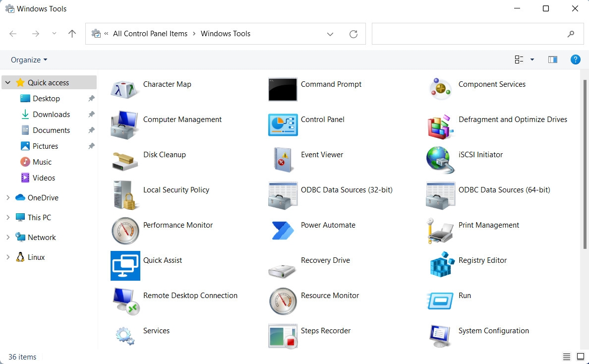Click the Control Panel icon
Screen dimensions: 589x364
283,124
